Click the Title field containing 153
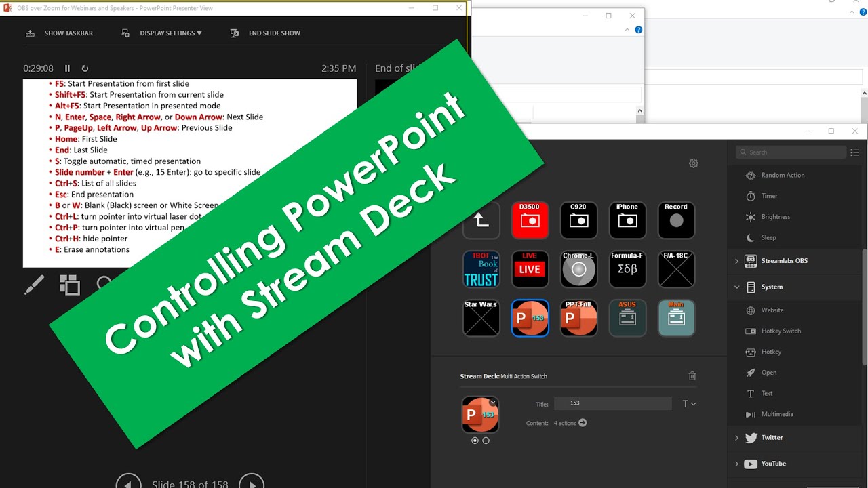The height and width of the screenshot is (488, 868). click(x=613, y=403)
